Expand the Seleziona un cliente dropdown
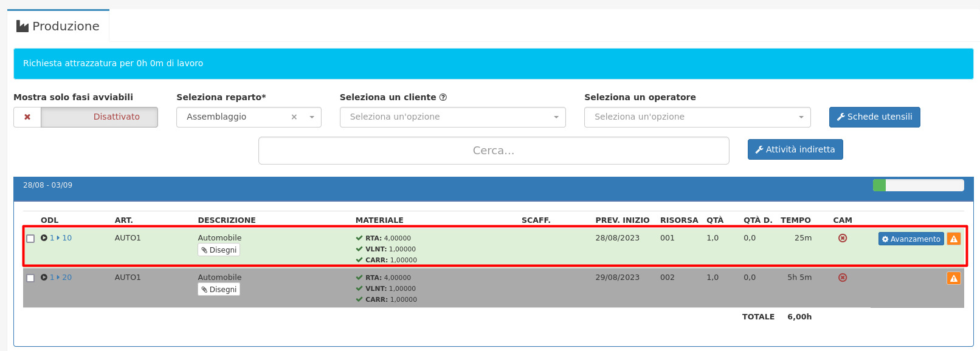 pos(453,117)
